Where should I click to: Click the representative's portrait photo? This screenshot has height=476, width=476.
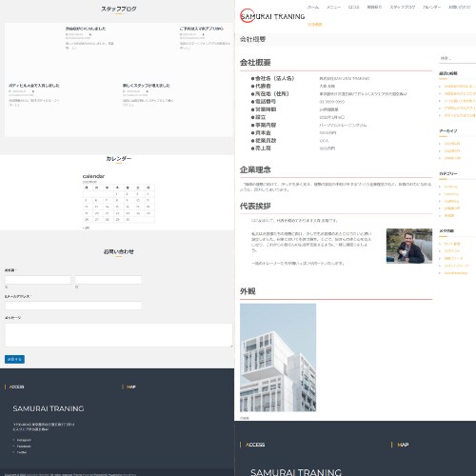pyautogui.click(x=409, y=246)
